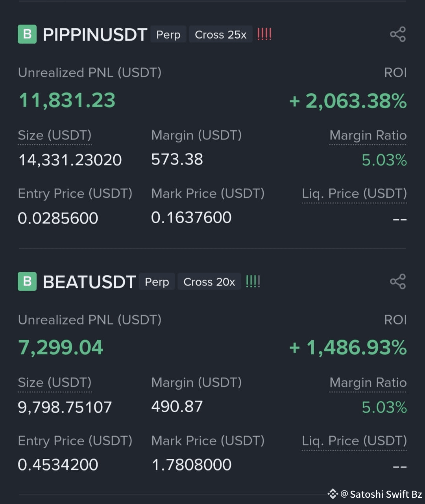
Task: Tap the green B icon beside BEATUSDT
Action: 27,282
